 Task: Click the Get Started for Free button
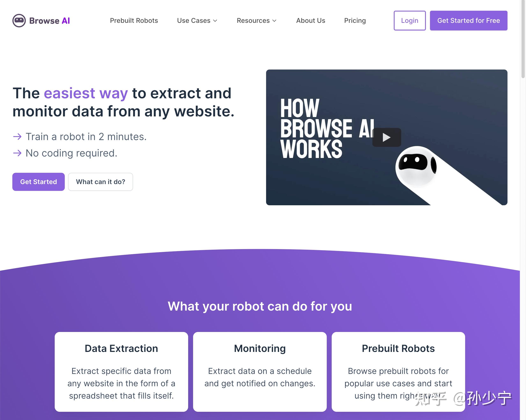coord(469,20)
